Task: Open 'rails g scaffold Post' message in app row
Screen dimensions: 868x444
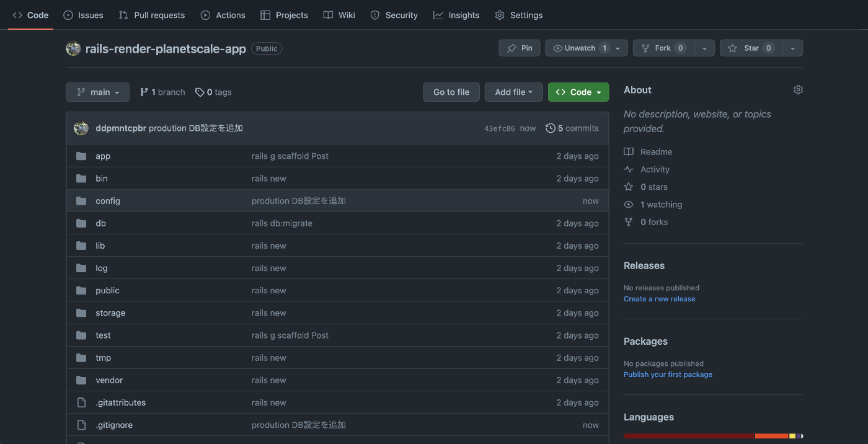Action: (x=290, y=156)
